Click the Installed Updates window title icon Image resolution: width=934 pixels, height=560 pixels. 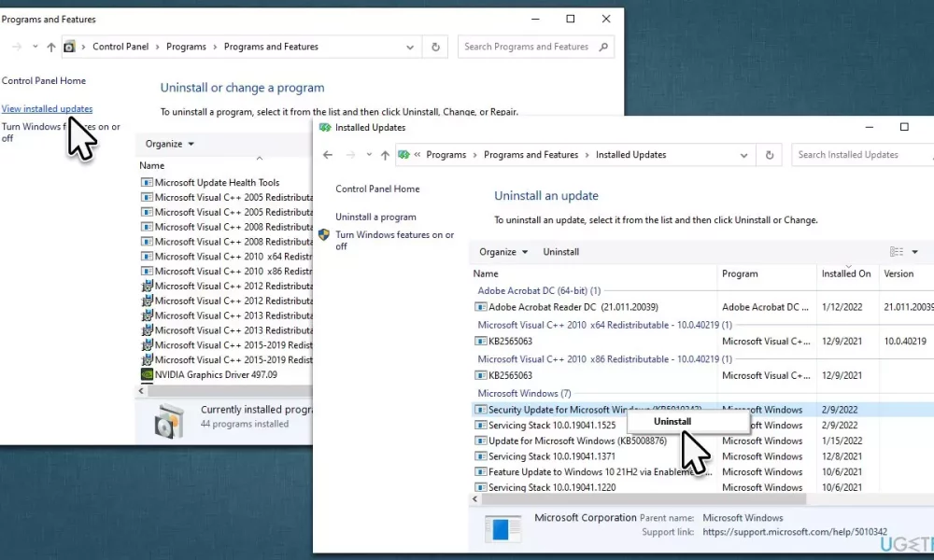coord(325,127)
